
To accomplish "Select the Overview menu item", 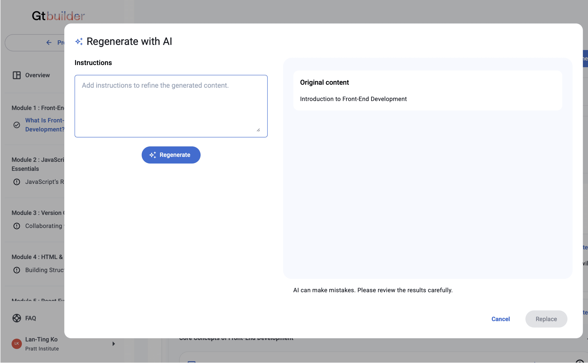I will pyautogui.click(x=37, y=75).
